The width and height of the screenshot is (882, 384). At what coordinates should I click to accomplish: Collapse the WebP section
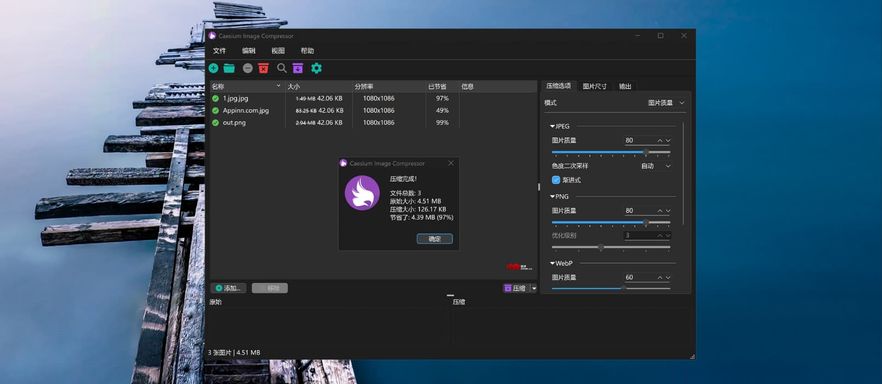coord(561,263)
